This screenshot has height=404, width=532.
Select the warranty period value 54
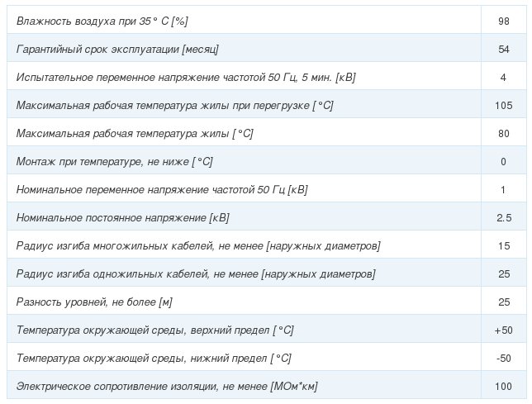[503, 50]
